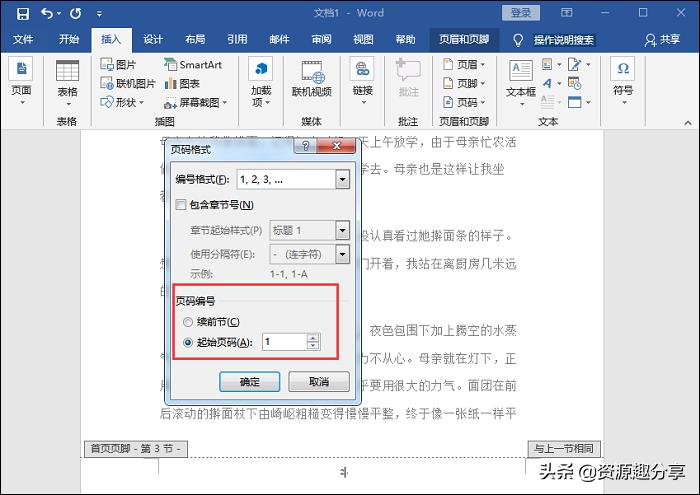This screenshot has height=495, width=700.
Task: Open the 页脚 footer dropdown
Action: click(x=464, y=83)
